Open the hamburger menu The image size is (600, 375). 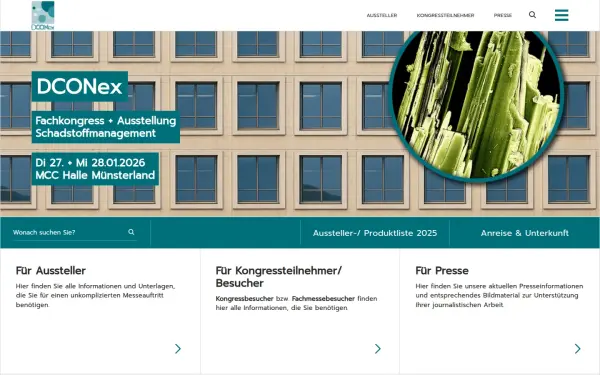561,15
